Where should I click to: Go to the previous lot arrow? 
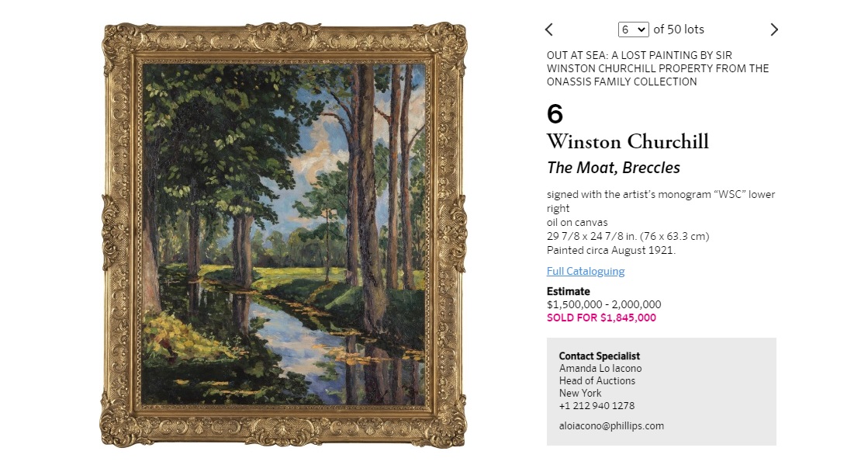(x=548, y=29)
